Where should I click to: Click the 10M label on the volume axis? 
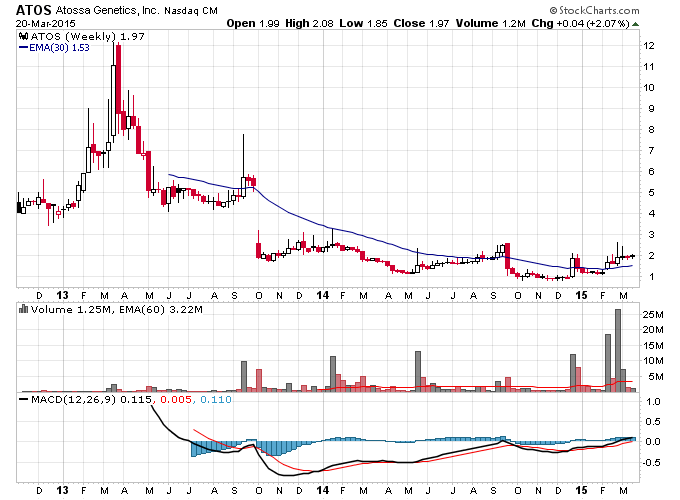653,360
